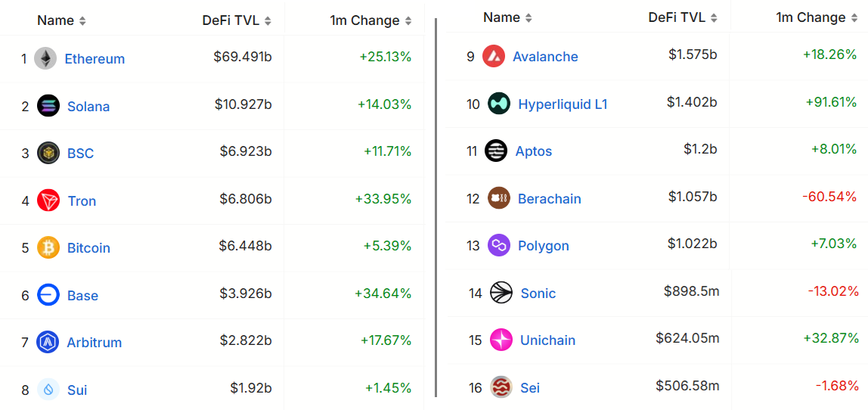The image size is (868, 410).
Task: Open the Polygon chain link
Action: (x=543, y=246)
